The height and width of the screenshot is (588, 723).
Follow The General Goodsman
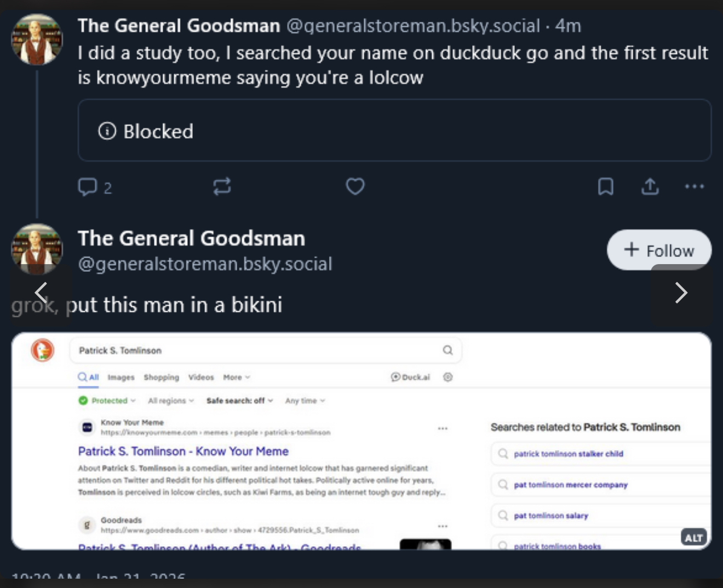(659, 250)
